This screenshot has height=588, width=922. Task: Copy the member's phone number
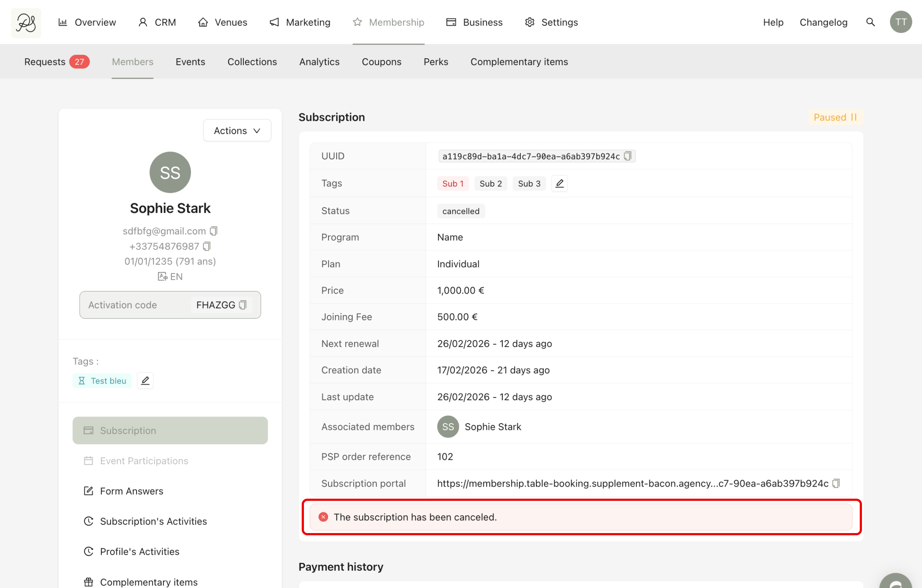[x=207, y=246]
